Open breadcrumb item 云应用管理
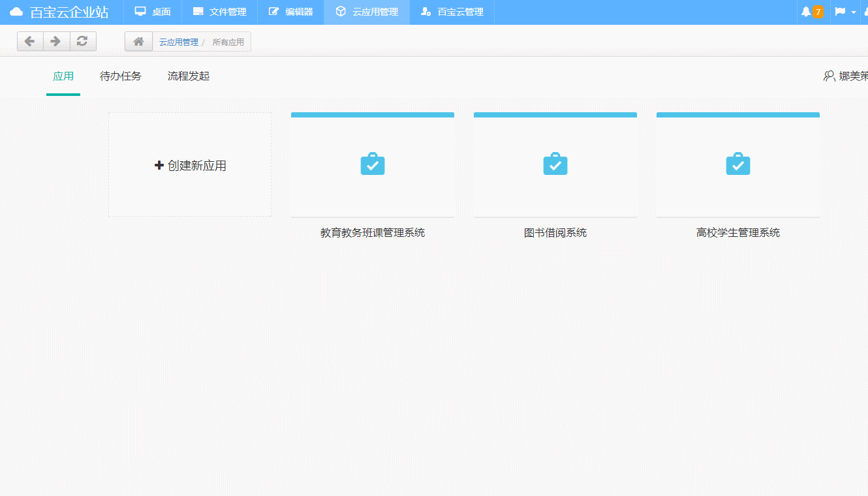The height and width of the screenshot is (496, 868). point(178,42)
